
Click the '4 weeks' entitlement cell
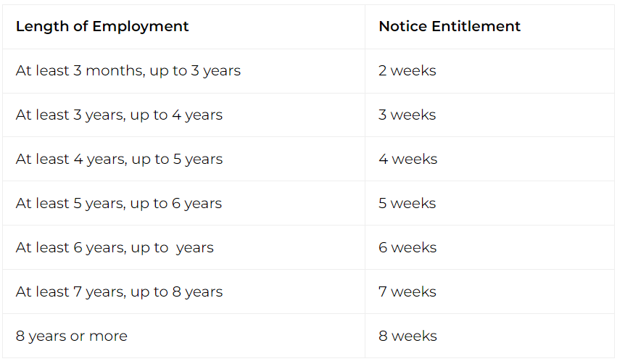point(407,160)
